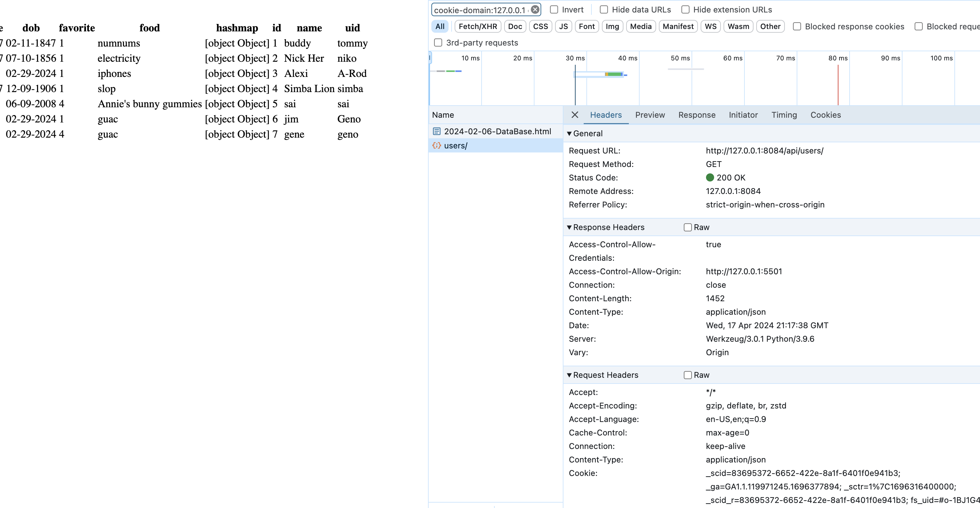
Task: Click the uid column header
Action: coord(352,28)
